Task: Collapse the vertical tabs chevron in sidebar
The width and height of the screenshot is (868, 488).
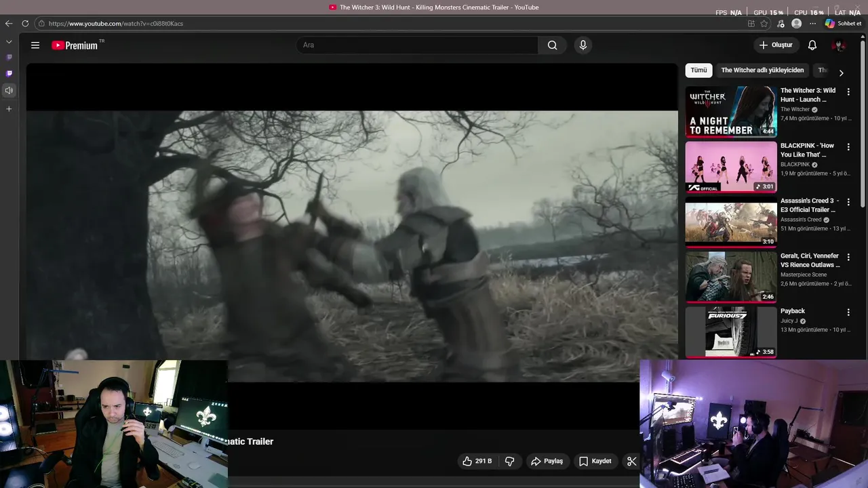Action: point(9,41)
